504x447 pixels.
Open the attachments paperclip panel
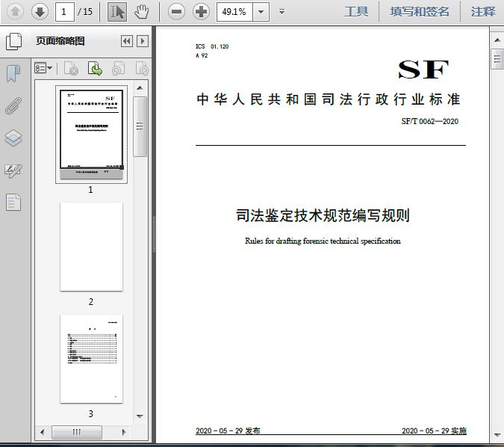point(13,105)
